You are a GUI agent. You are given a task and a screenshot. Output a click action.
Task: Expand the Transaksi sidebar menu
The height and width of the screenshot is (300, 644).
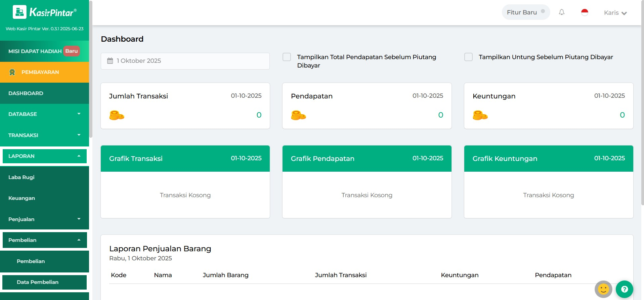(x=44, y=135)
